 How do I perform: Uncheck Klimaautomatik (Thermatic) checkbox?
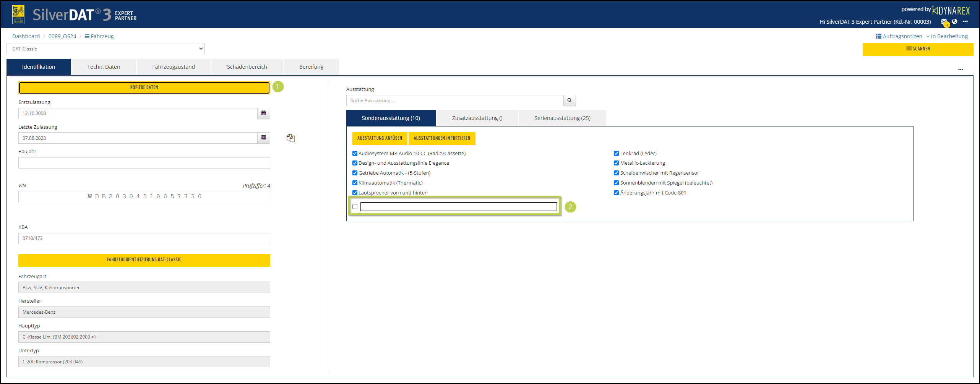[355, 183]
